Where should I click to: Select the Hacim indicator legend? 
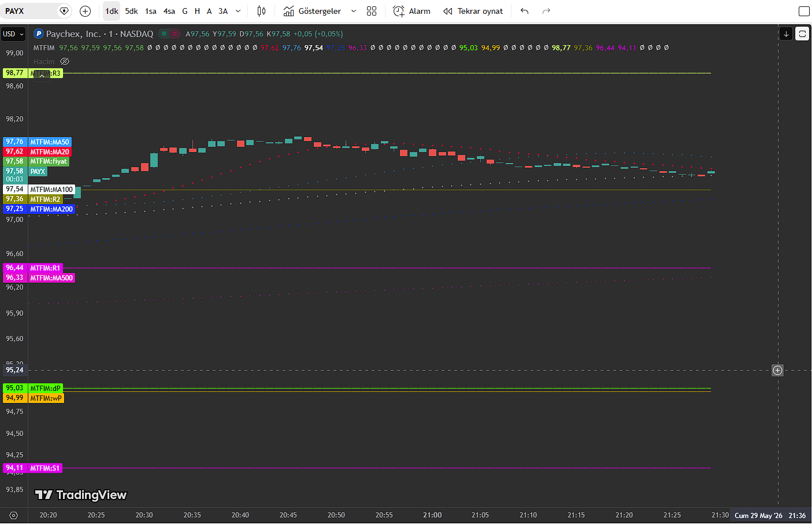(44, 61)
